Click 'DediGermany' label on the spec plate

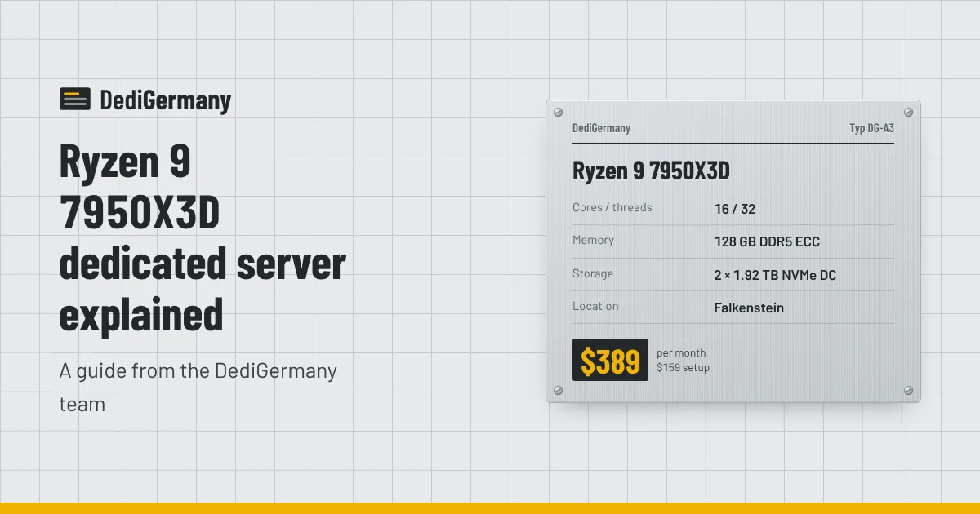(x=601, y=128)
